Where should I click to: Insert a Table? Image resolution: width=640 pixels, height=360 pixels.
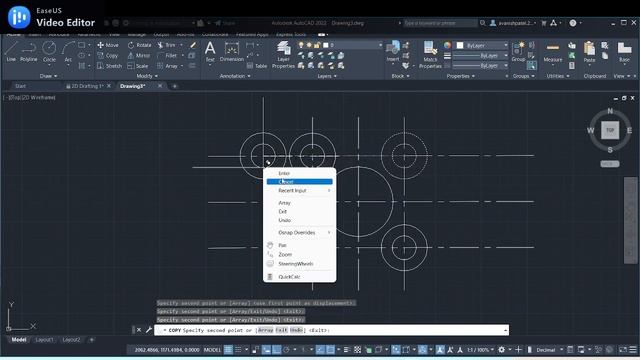tap(257, 66)
